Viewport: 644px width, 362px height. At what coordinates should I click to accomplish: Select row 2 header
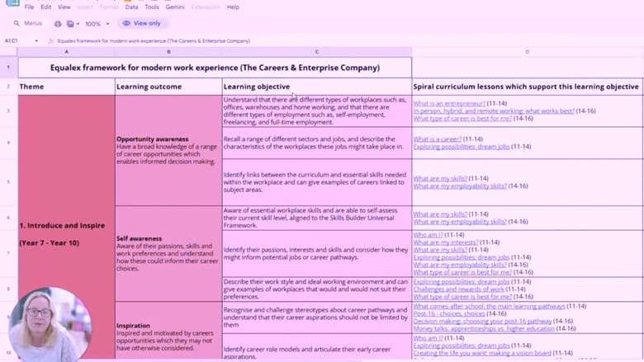(8, 87)
